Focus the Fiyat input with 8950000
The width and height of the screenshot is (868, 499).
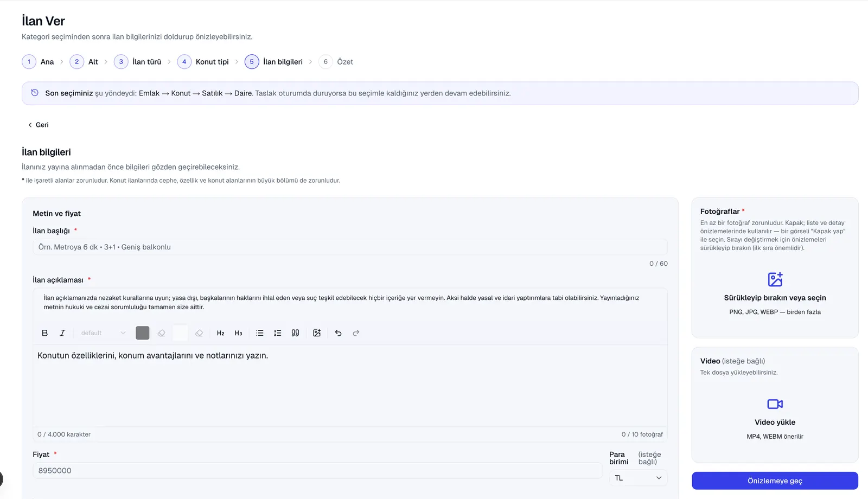click(x=317, y=471)
